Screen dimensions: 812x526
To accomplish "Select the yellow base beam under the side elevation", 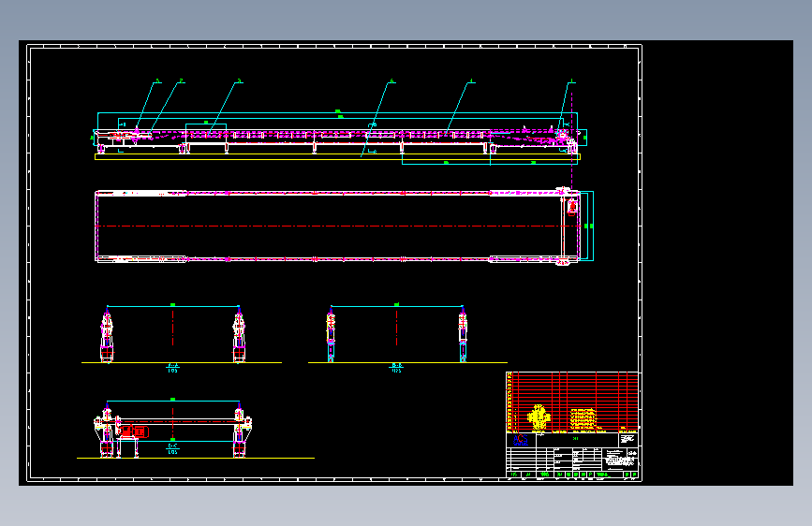I will tap(338, 157).
